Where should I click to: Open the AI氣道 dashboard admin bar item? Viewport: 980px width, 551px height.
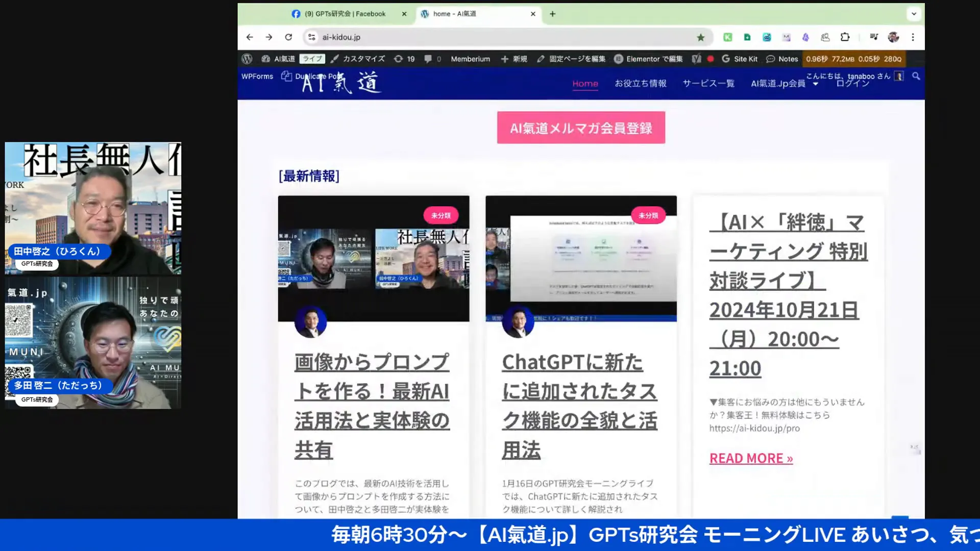[278, 59]
